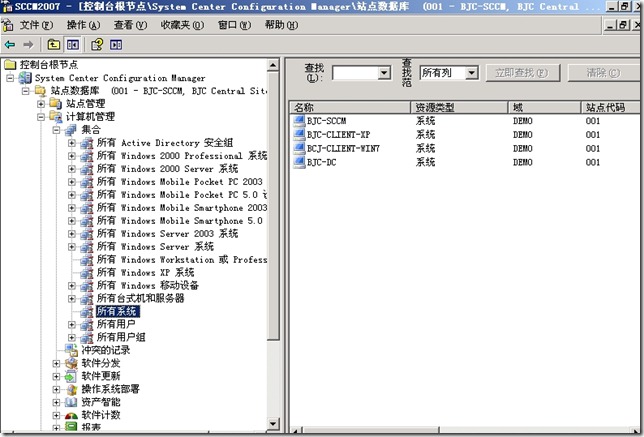Screen dimensions: 644x437
Task: Click the System Center Configuration Manager node icon
Action: 25,78
